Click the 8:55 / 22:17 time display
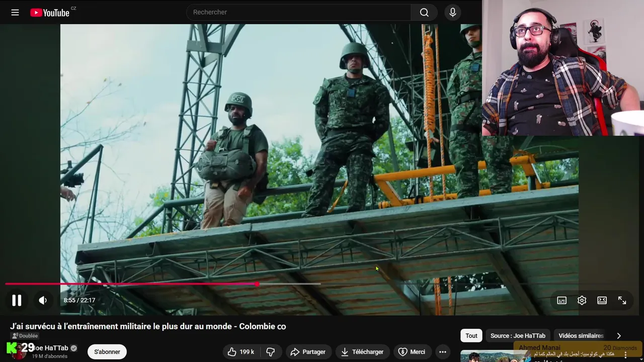 (x=79, y=300)
